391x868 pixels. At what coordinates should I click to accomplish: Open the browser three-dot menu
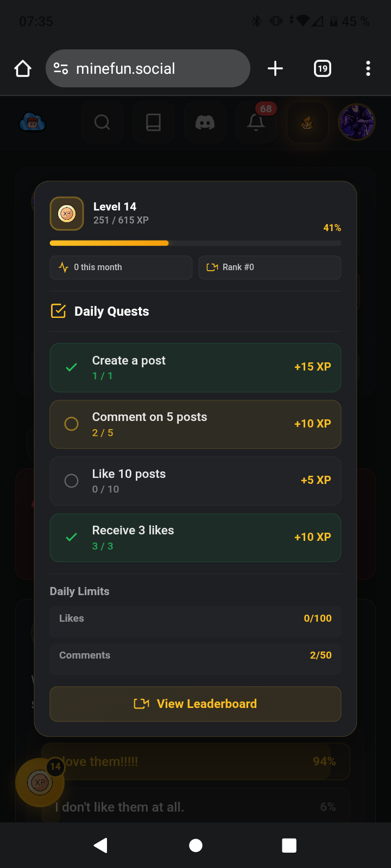[368, 68]
